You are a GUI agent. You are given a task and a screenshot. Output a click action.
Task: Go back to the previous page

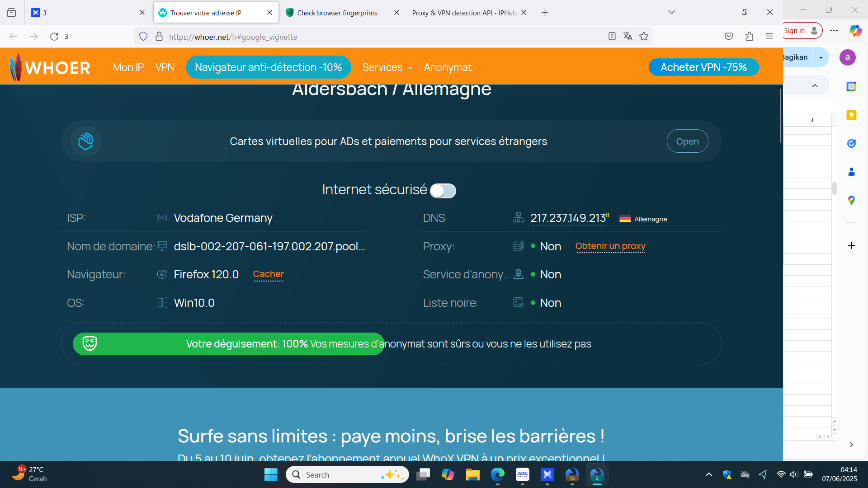point(14,37)
